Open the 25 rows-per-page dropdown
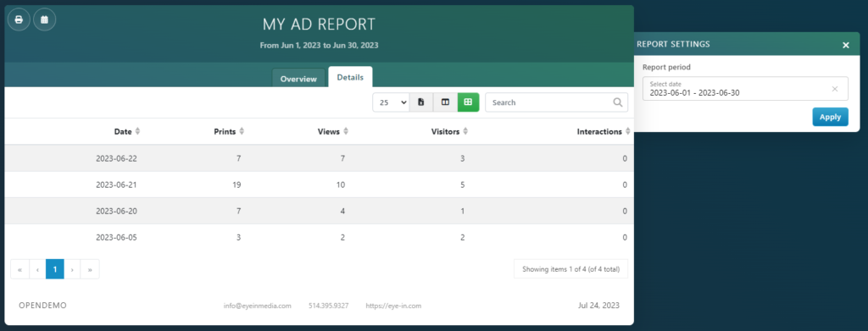Screen dimensions: 868x331 [391, 102]
